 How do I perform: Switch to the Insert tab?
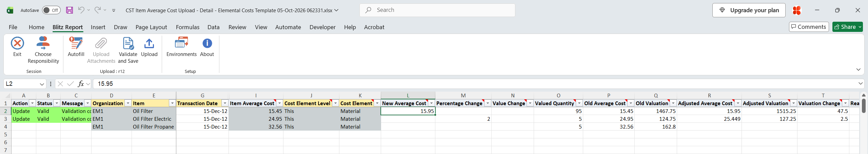(98, 27)
